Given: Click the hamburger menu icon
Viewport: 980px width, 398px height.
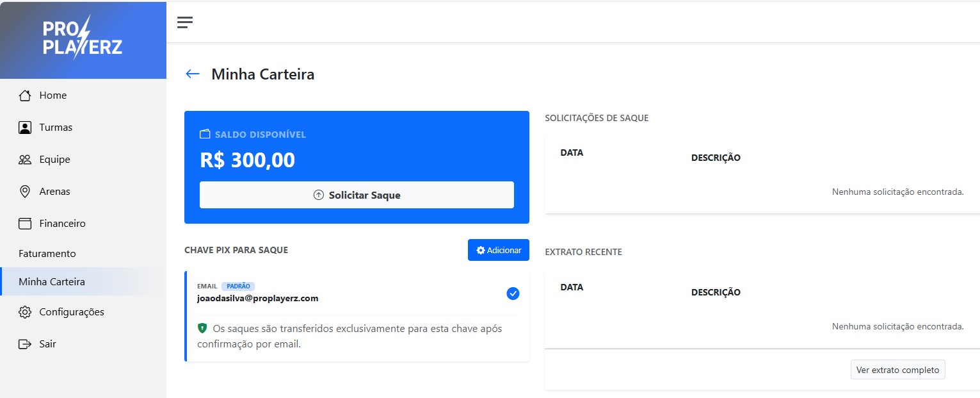Looking at the screenshot, I should coord(185,22).
